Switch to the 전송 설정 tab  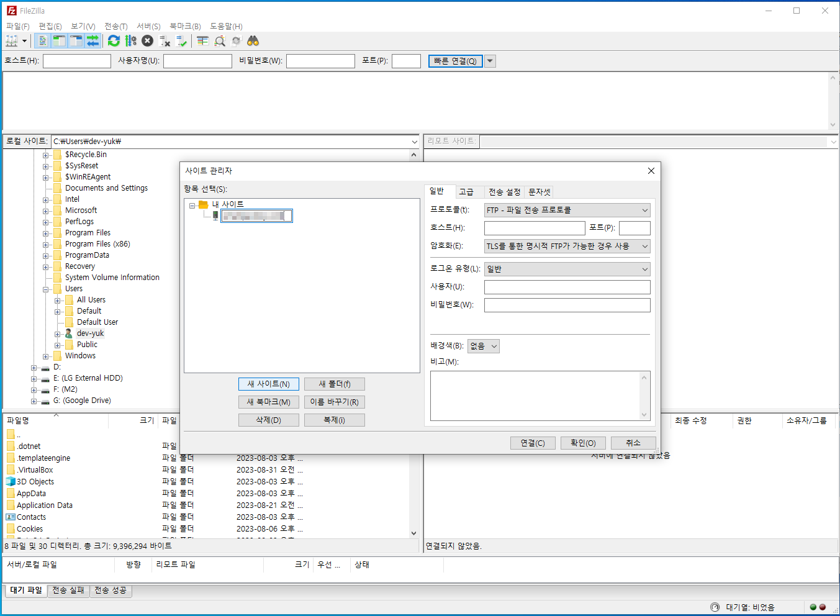click(504, 192)
